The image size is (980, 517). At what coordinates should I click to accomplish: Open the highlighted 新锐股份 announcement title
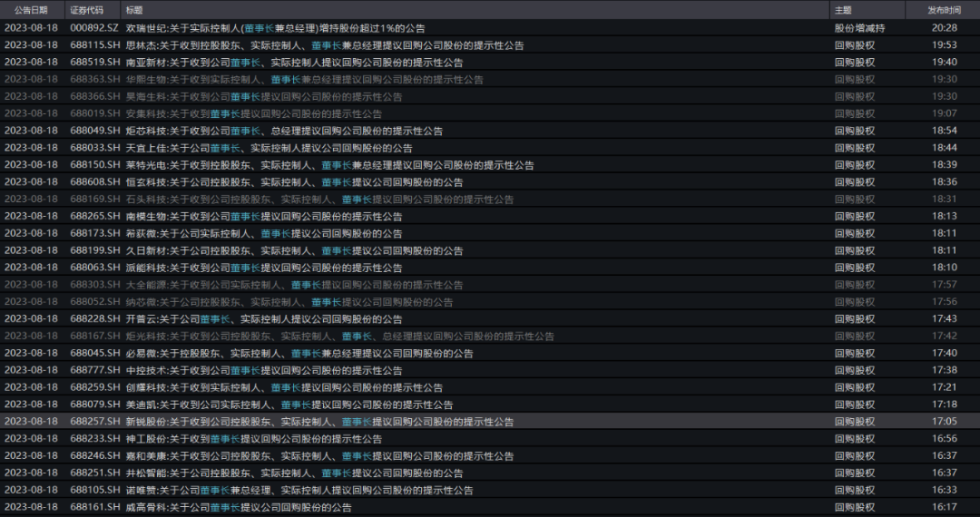point(320,422)
